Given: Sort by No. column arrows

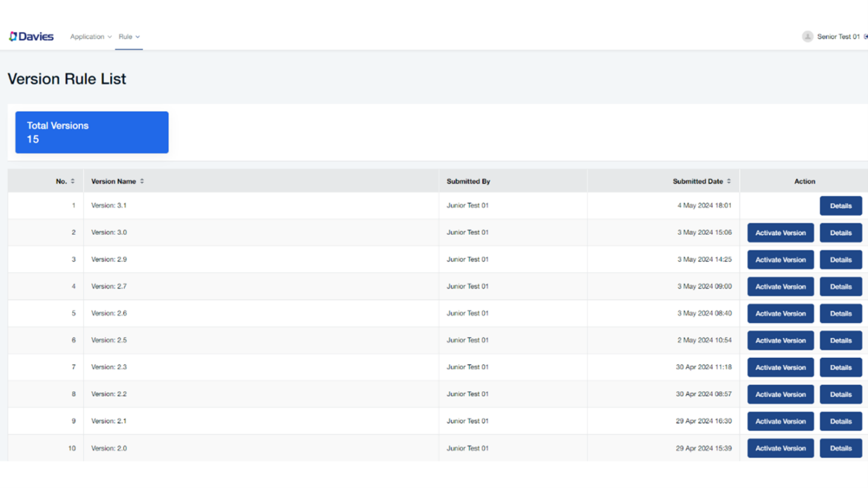Looking at the screenshot, I should point(73,182).
